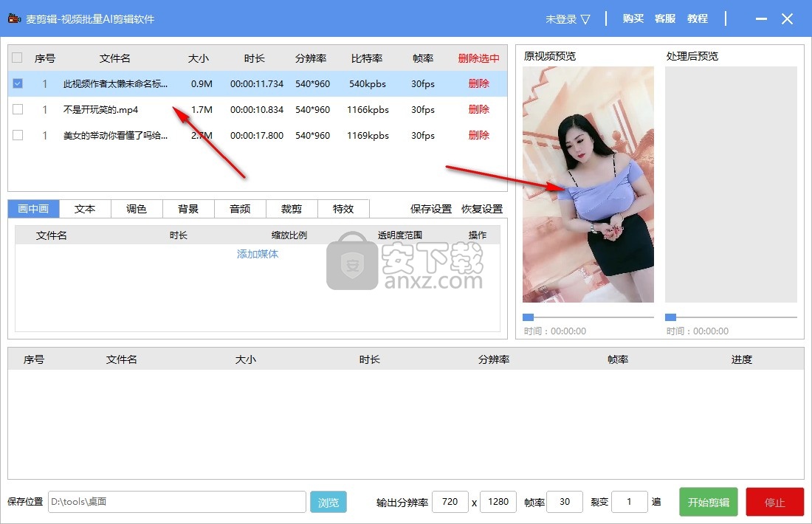This screenshot has width=812, height=524.
Task: Click the 保存位置 path input field
Action: click(x=177, y=502)
